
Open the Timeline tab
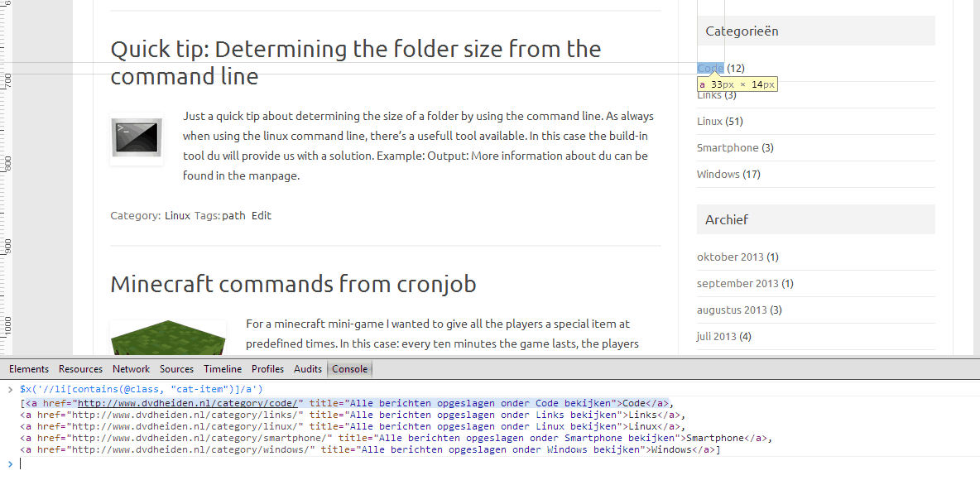223,369
